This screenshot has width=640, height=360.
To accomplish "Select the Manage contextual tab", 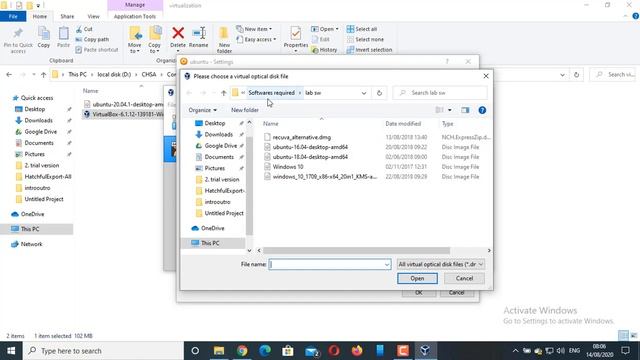I will pyautogui.click(x=135, y=5).
